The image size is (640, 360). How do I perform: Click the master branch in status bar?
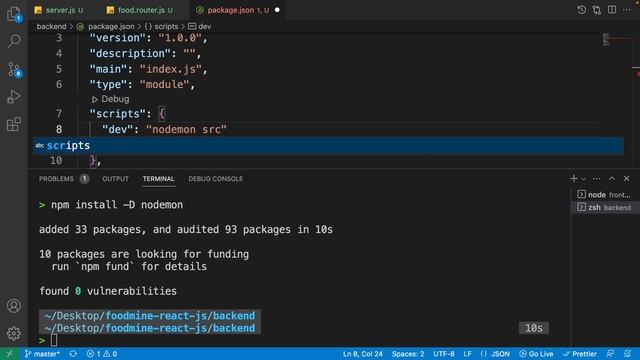click(x=42, y=353)
